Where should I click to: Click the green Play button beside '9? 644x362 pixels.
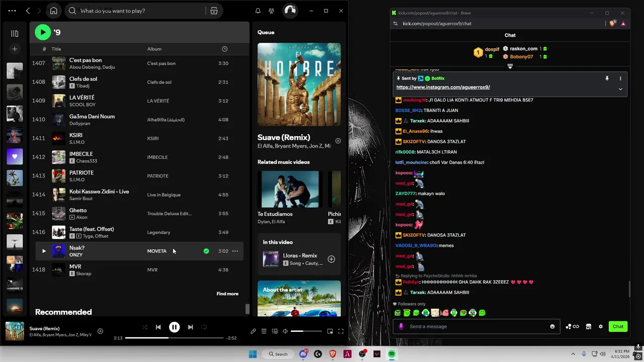(x=43, y=32)
